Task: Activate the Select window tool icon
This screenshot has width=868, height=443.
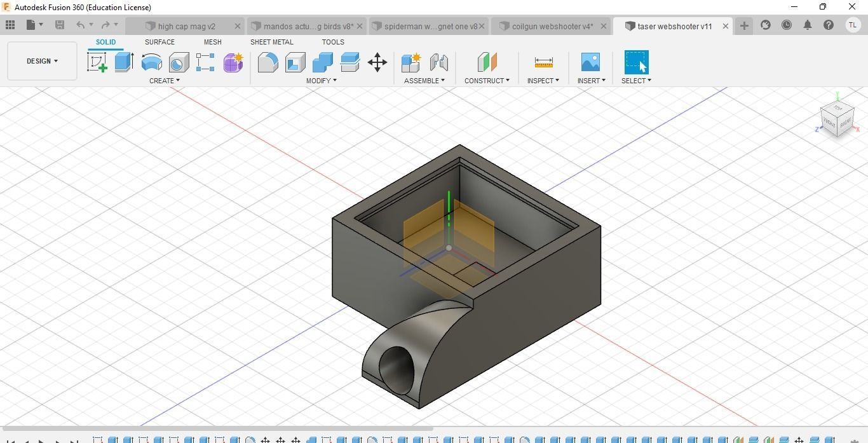Action: (636, 62)
